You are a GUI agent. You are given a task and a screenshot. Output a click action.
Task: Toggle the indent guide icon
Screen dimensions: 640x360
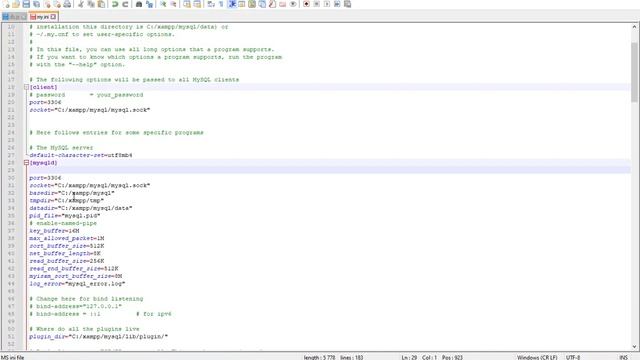point(231,4)
